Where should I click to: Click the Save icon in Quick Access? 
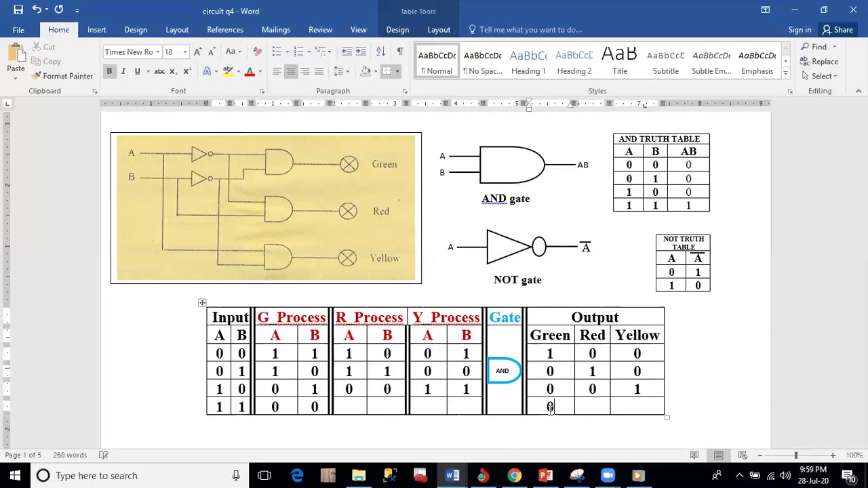[x=18, y=9]
